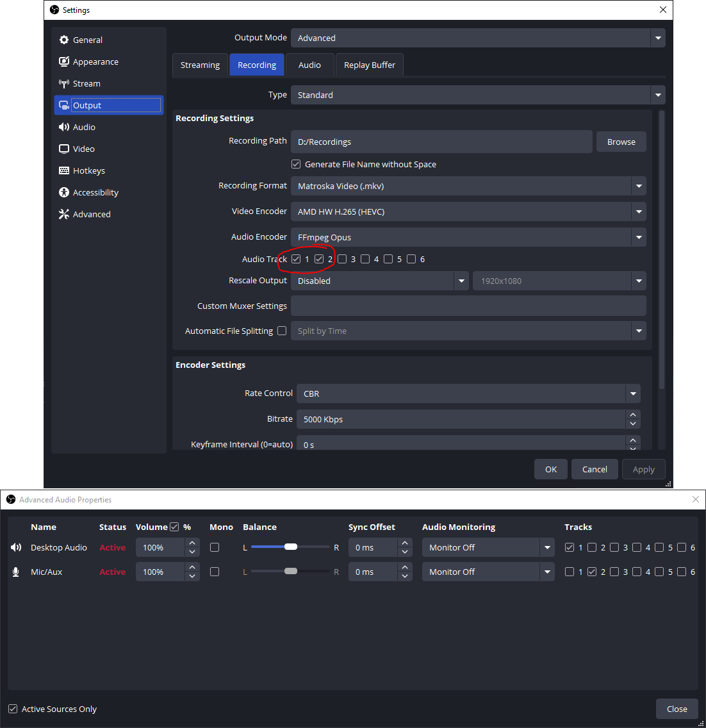Enable Mono for Desktop Audio
The height and width of the screenshot is (728, 706).
[215, 547]
